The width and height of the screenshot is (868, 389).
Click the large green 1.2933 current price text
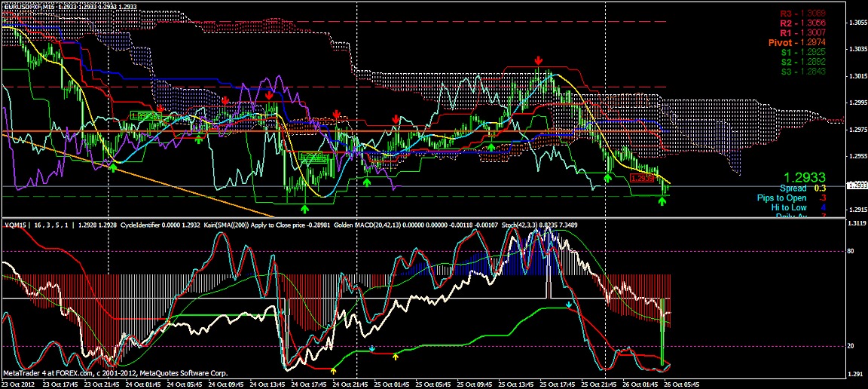point(805,177)
